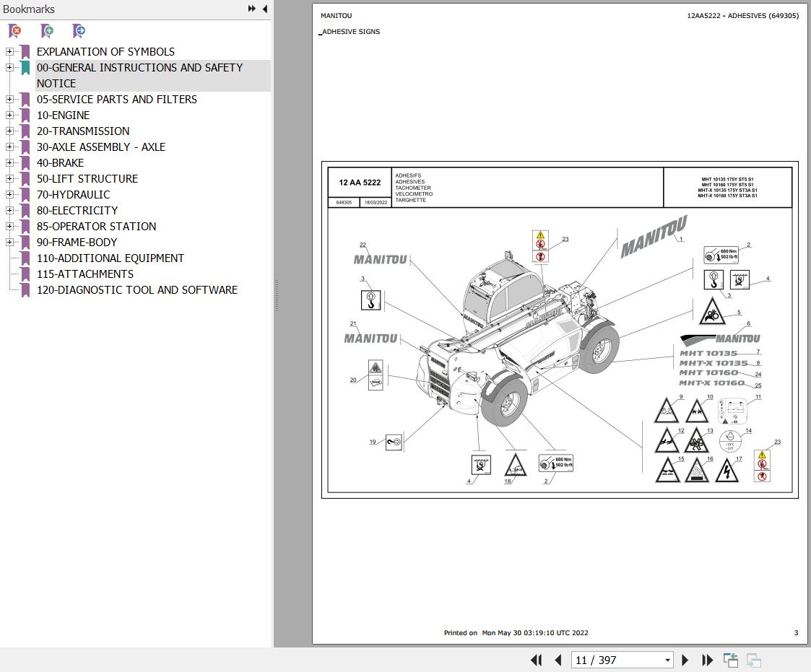The image size is (811, 672).
Task: Click the Bookmarks panel title
Action: coord(28,9)
